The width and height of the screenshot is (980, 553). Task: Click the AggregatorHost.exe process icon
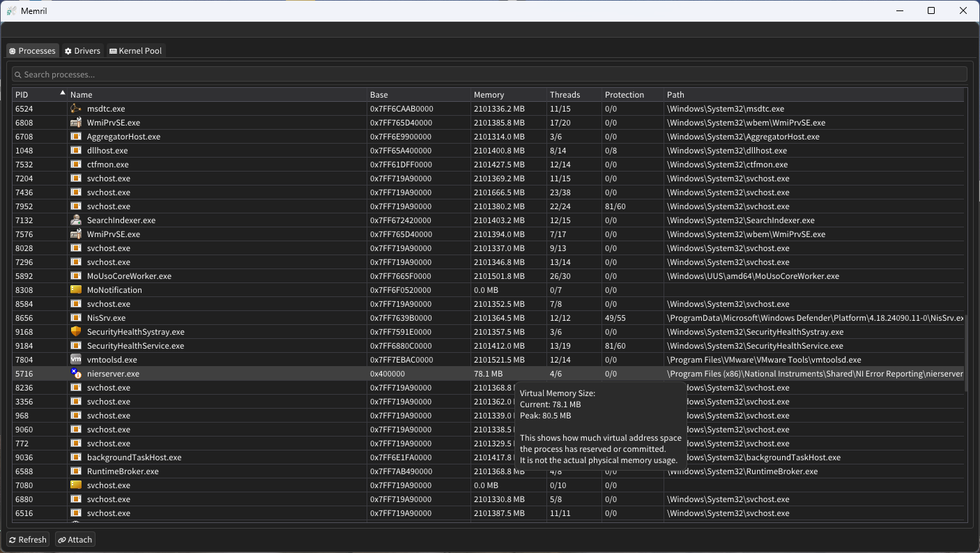click(x=76, y=137)
